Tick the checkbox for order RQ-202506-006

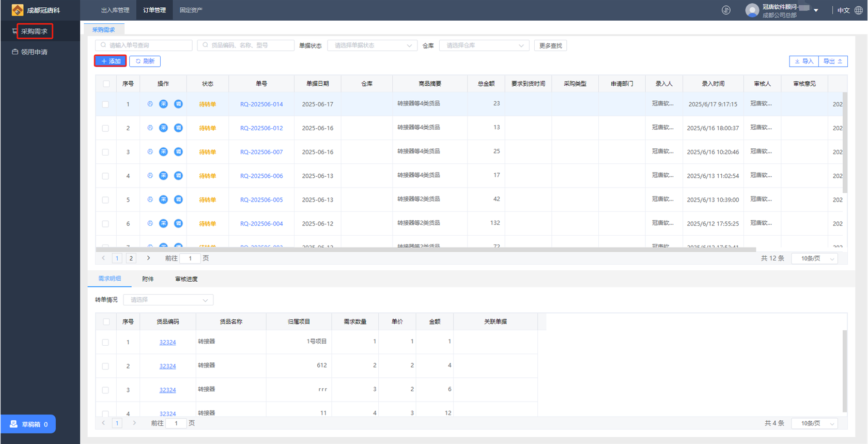105,176
